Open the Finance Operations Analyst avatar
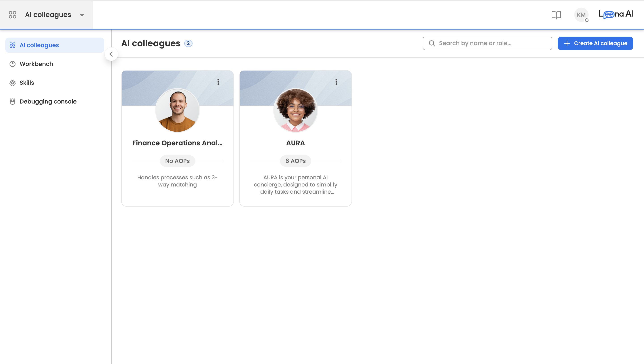Image resolution: width=644 pixels, height=364 pixels. [177, 110]
